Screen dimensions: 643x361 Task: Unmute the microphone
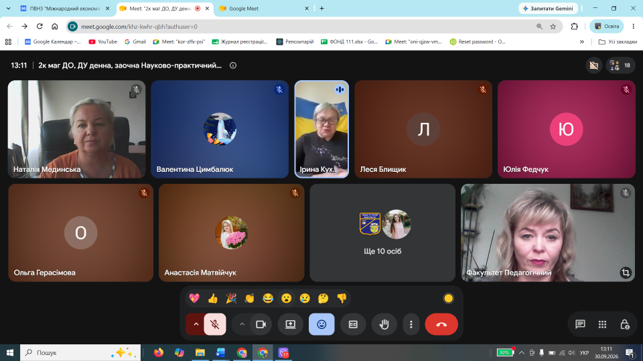pos(214,324)
